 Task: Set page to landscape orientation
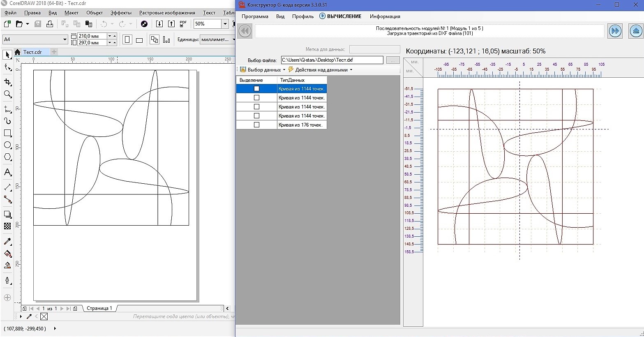pyautogui.click(x=139, y=39)
